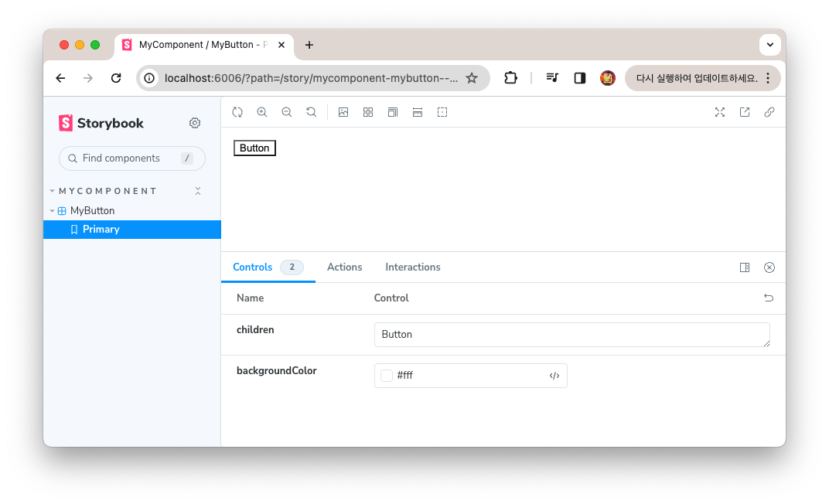This screenshot has height=504, width=829.
Task: Open the background change tool
Action: 343,112
